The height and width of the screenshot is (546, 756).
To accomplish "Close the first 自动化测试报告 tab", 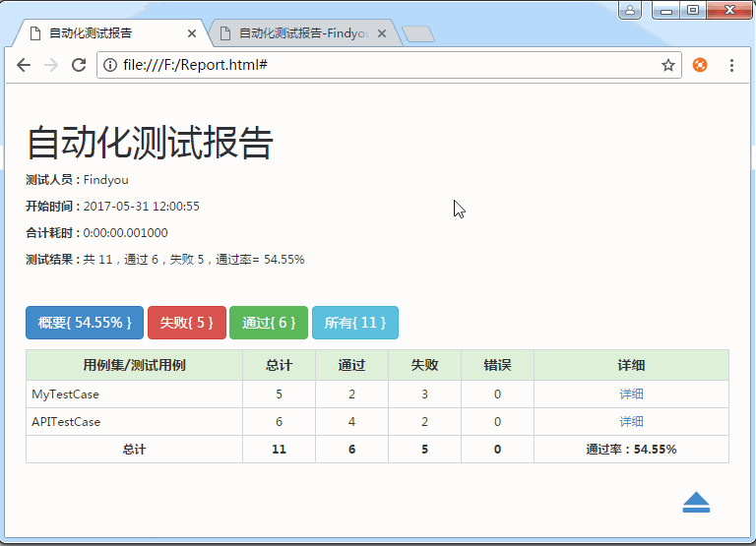I will click(191, 33).
